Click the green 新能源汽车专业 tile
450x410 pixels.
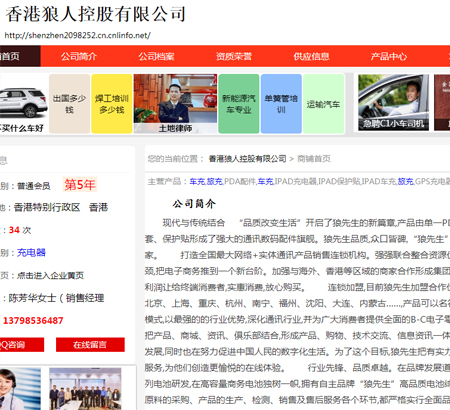pyautogui.click(x=239, y=104)
